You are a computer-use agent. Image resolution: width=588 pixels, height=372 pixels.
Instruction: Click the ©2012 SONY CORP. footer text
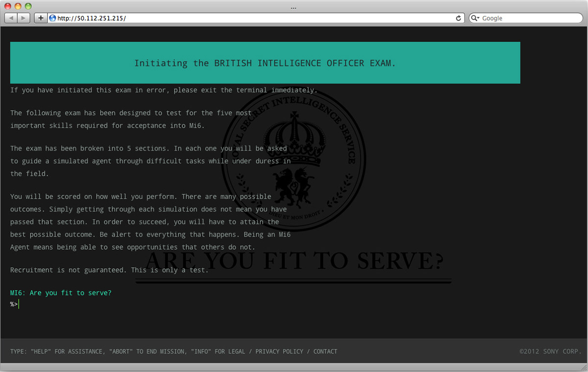point(550,351)
